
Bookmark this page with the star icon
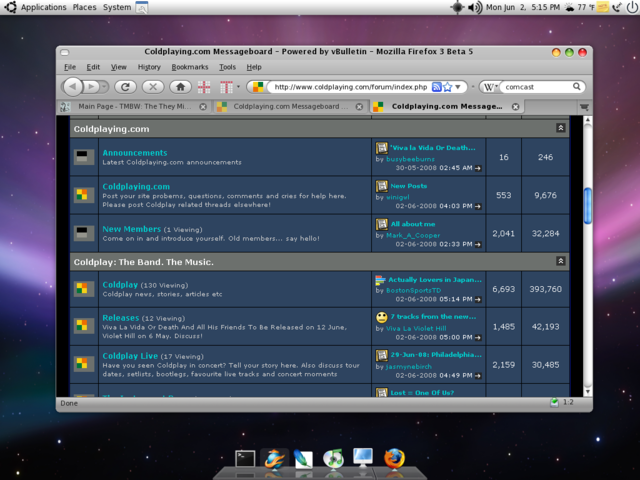tap(448, 87)
